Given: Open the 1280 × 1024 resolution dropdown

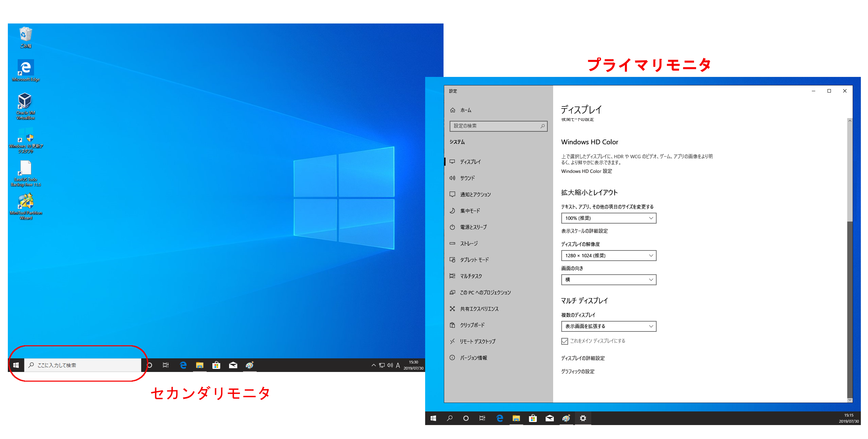Looking at the screenshot, I should coord(608,256).
